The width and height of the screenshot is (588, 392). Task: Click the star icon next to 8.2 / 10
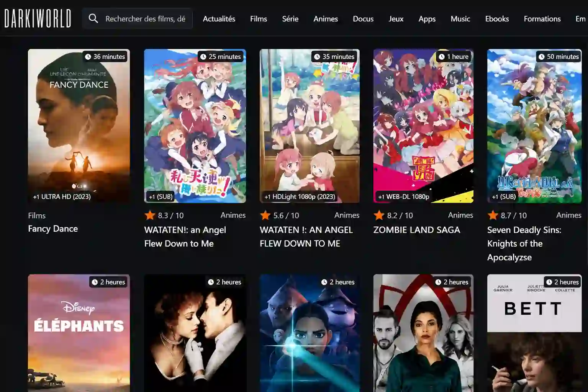point(379,215)
